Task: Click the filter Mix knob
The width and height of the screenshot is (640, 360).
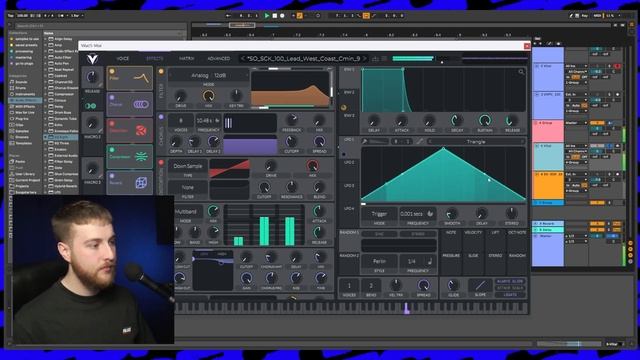Action: [x=209, y=96]
